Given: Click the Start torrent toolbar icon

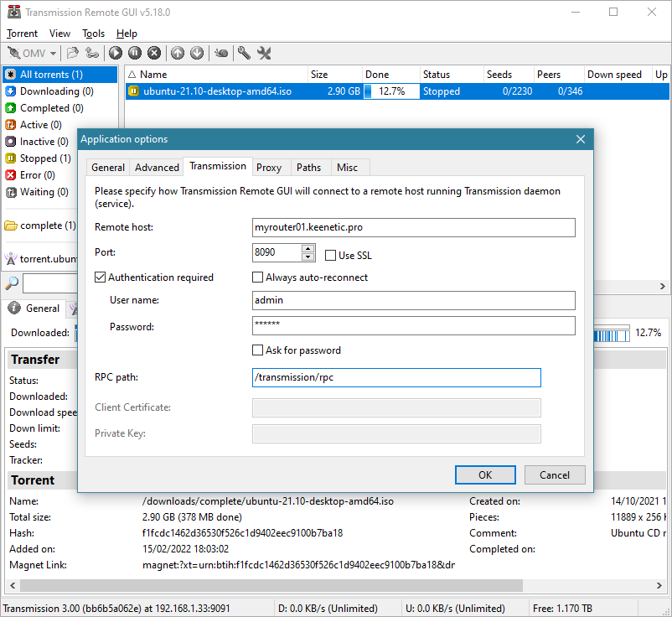Looking at the screenshot, I should (116, 53).
